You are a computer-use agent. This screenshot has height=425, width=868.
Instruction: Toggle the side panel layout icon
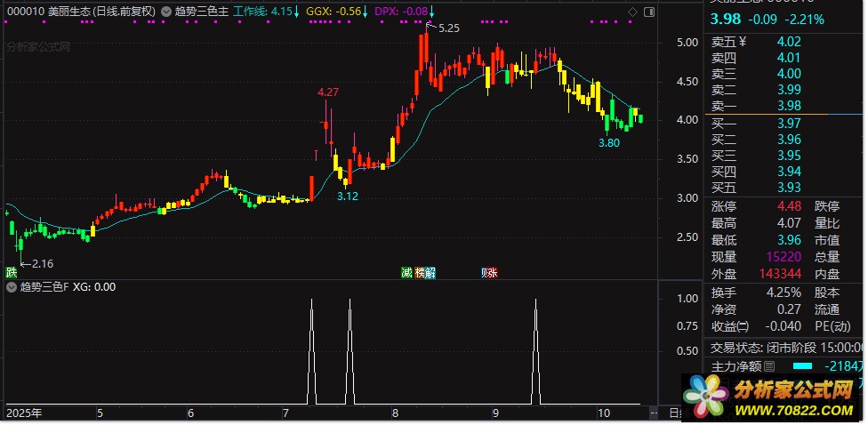pos(649,12)
